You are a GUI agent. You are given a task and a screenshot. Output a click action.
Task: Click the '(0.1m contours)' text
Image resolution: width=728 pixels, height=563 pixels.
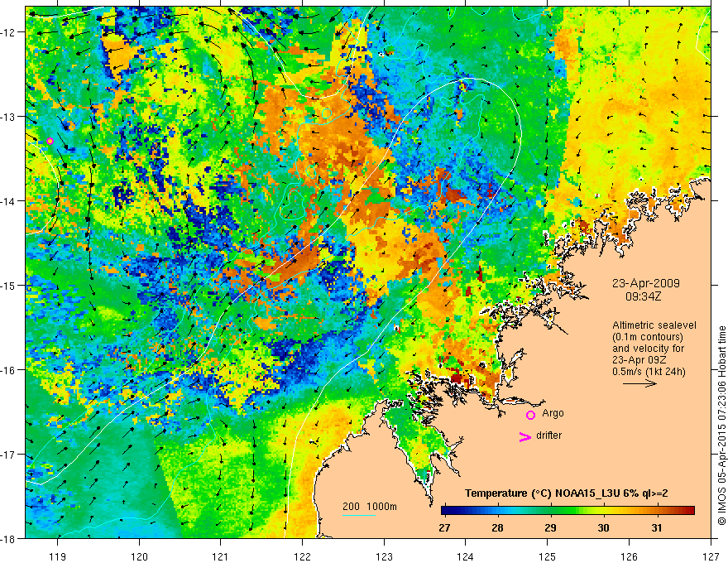coord(648,337)
